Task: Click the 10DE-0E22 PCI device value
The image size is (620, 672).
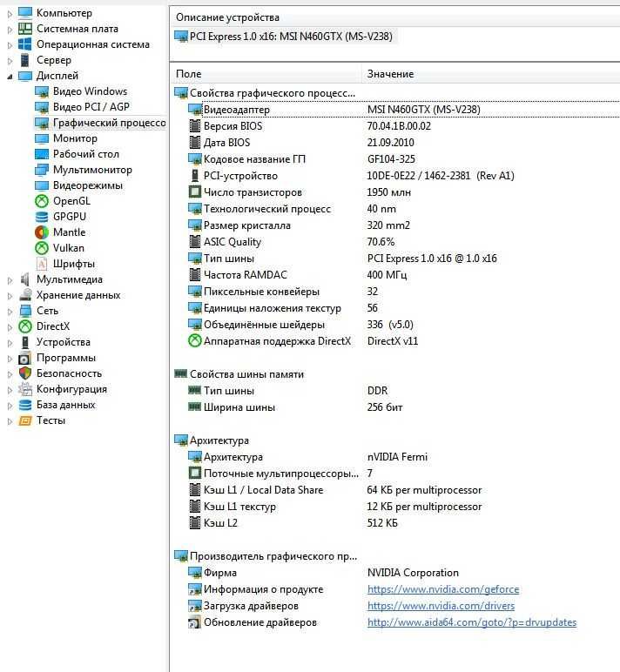Action: (441, 176)
